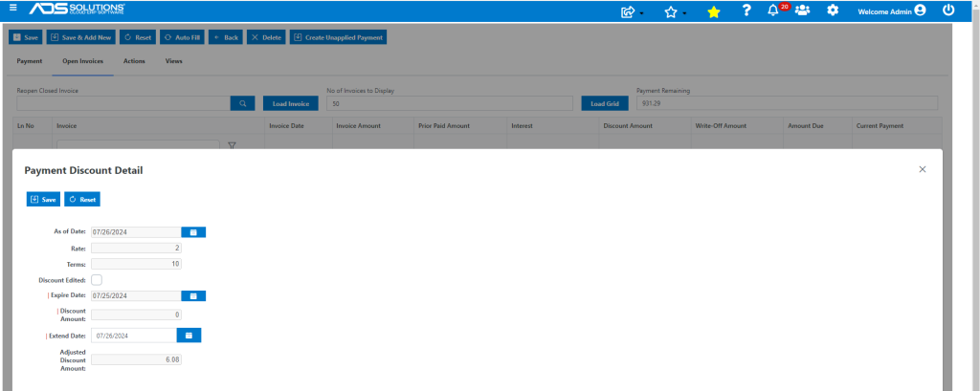
Task: Click the ADS Solutions logo
Action: 77,9
